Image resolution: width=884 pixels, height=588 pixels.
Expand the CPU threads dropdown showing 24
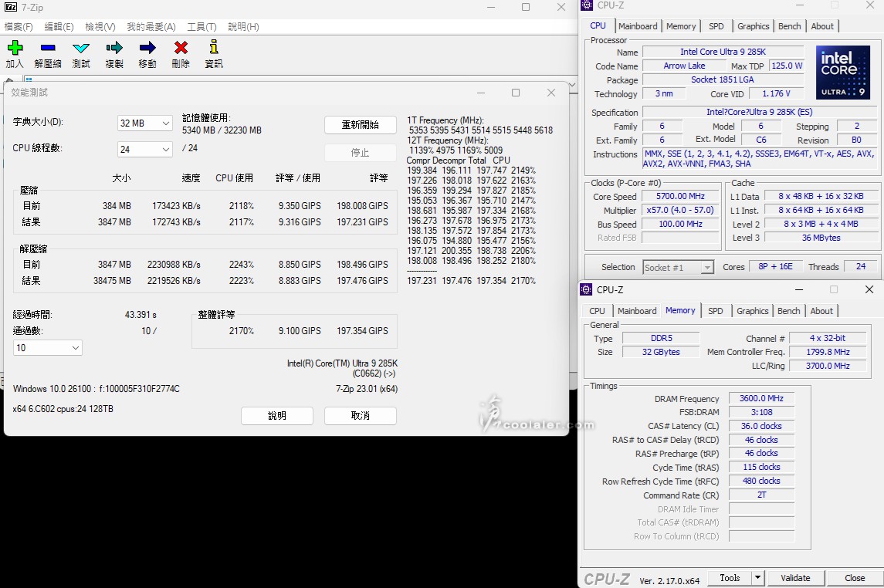145,149
